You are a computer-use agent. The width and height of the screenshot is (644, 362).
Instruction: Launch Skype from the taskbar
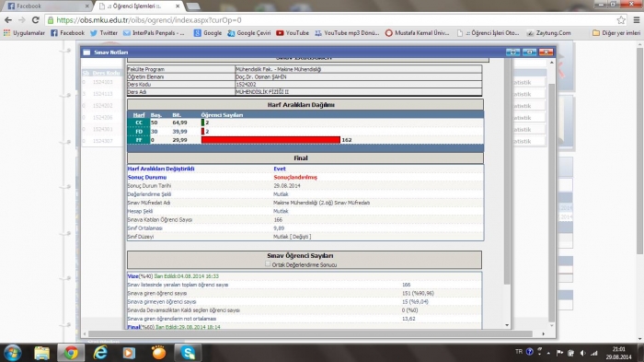[x=188, y=353]
